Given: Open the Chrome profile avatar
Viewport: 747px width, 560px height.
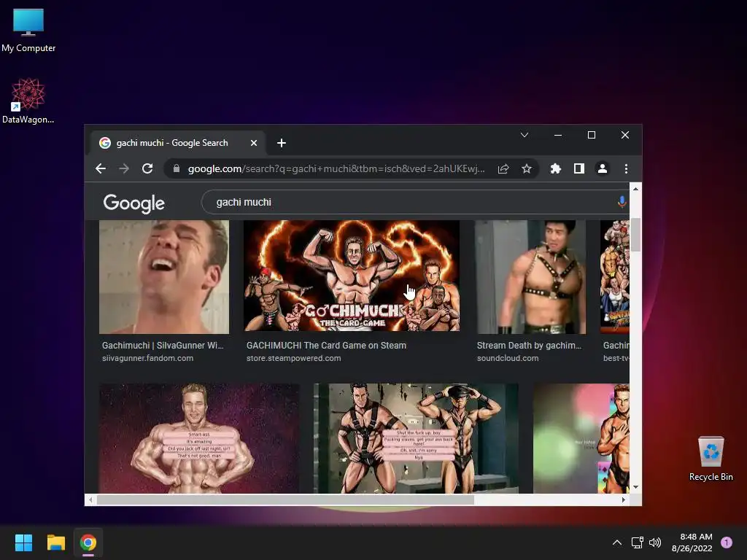Looking at the screenshot, I should (x=602, y=168).
